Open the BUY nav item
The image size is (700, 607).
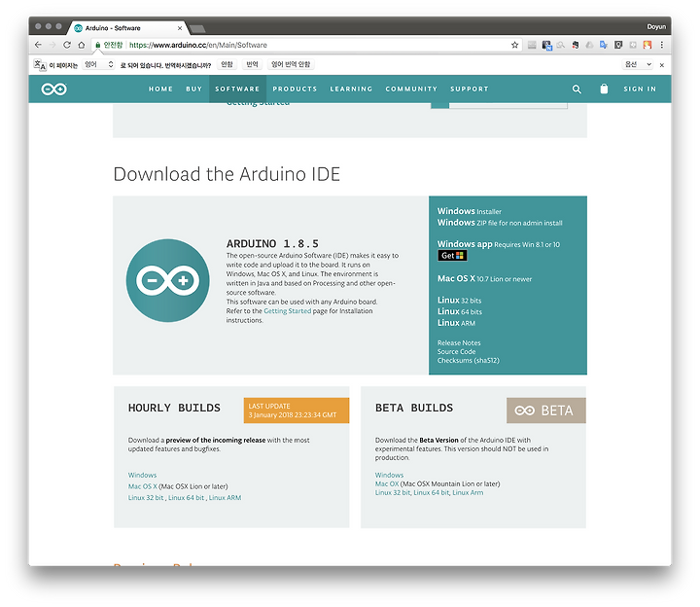[193, 89]
